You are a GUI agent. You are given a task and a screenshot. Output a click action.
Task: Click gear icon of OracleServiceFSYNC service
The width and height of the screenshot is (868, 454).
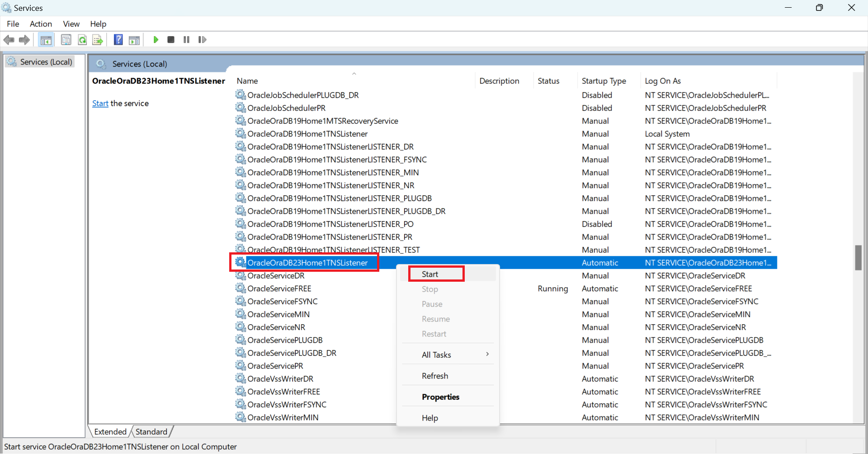coord(241,301)
